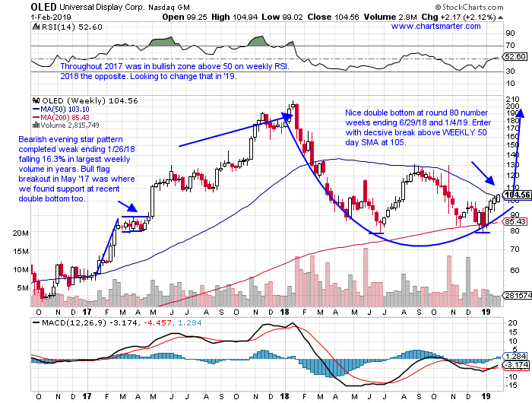Viewport: 532px width, 403px height.
Task: Click the 'Throughout 2017 was in bullish zone' note
Action: pos(175,67)
